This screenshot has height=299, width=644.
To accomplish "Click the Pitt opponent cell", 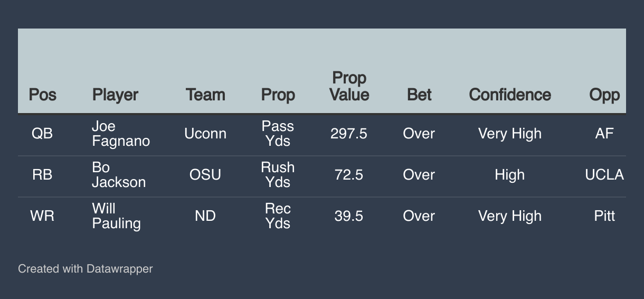I will point(604,216).
